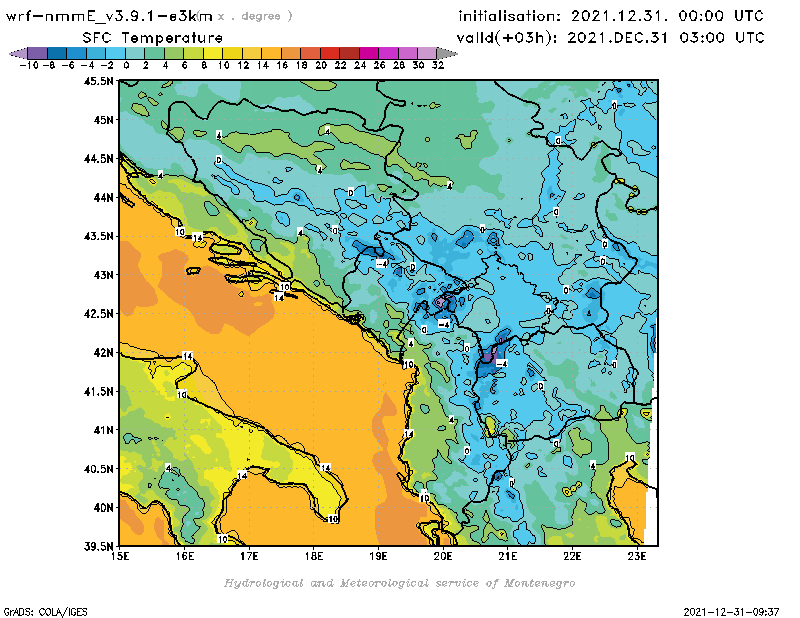Click the gray arrow end cap above 32
Viewport: 800px width, 618px height.
point(447,53)
